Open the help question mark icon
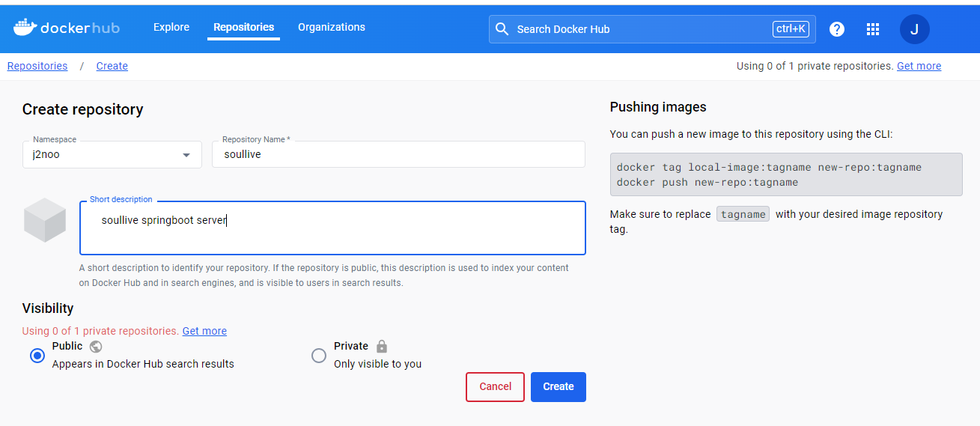Image resolution: width=980 pixels, height=426 pixels. [x=837, y=29]
